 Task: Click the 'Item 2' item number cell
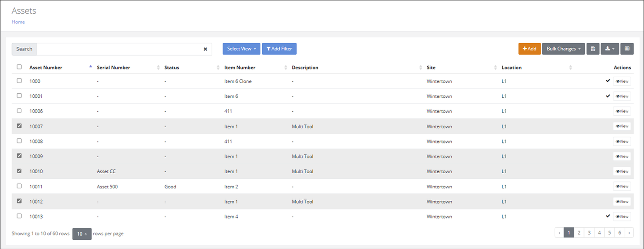(231, 187)
